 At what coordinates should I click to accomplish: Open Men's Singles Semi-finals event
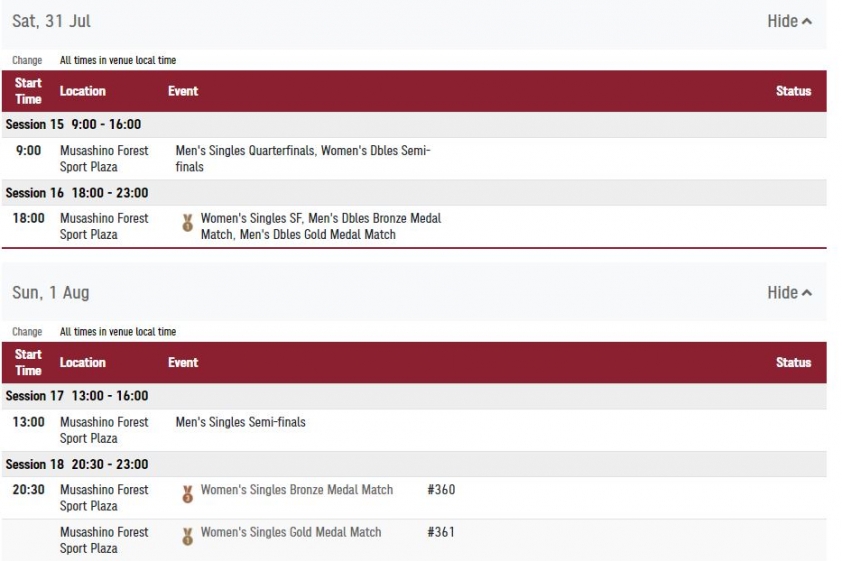pyautogui.click(x=241, y=422)
